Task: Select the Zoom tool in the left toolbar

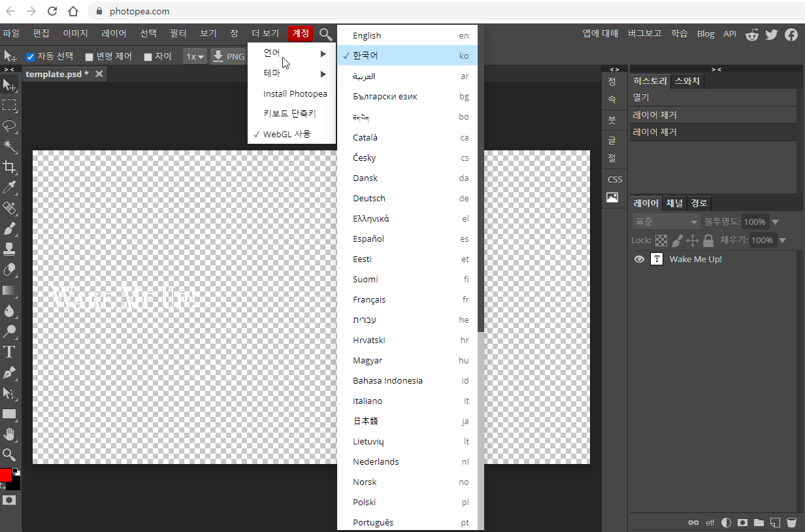Action: [9, 454]
